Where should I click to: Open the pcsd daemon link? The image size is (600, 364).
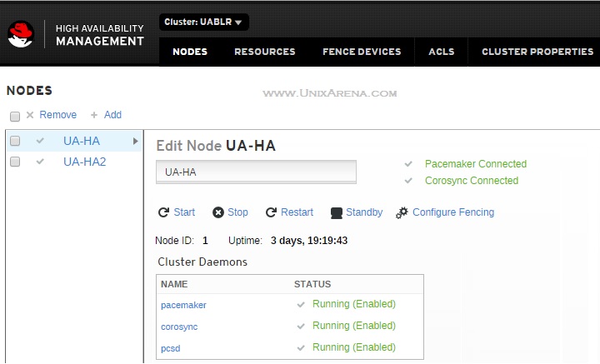(170, 349)
